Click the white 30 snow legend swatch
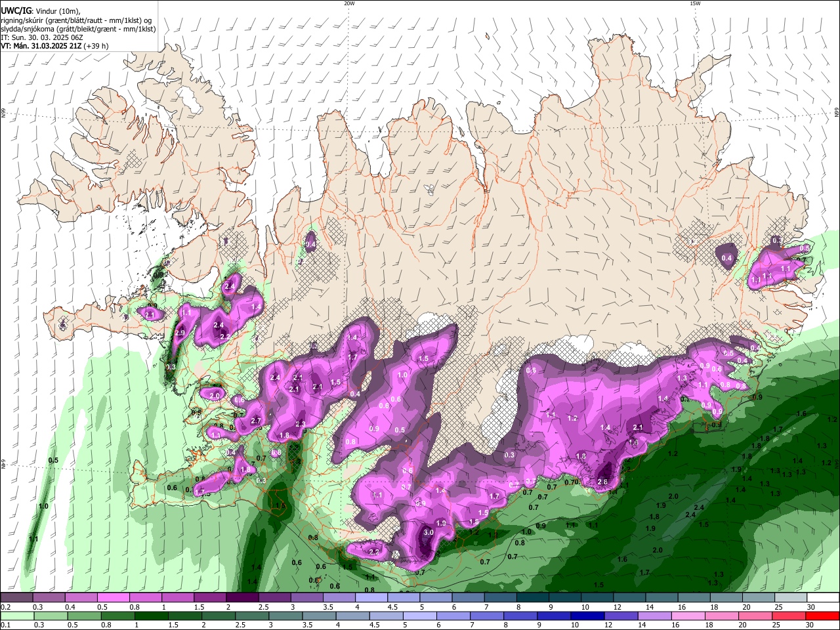Viewport: 840px width, 630px height. point(823,598)
